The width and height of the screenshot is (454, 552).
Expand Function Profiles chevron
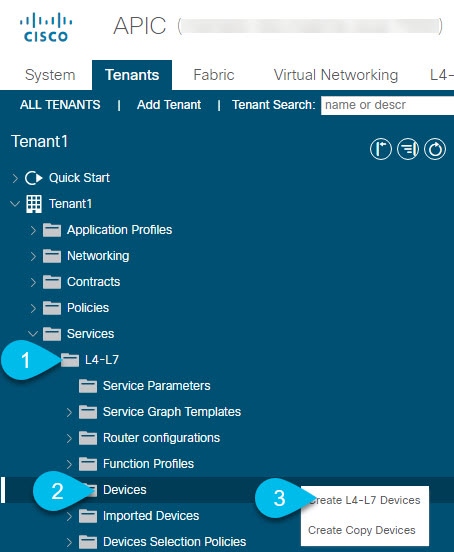point(69,464)
